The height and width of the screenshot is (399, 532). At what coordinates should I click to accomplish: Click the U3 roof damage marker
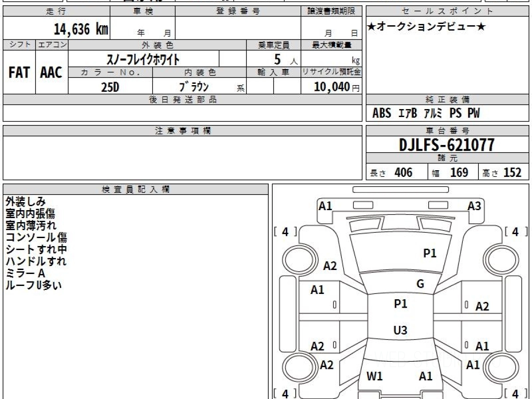coord(400,330)
